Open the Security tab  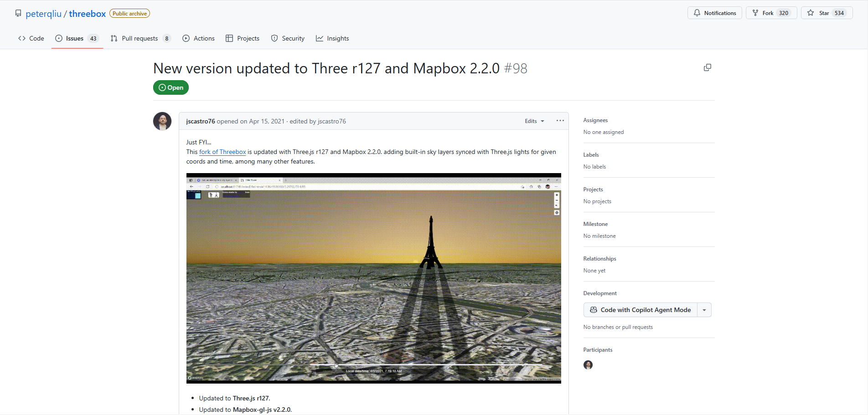288,38
